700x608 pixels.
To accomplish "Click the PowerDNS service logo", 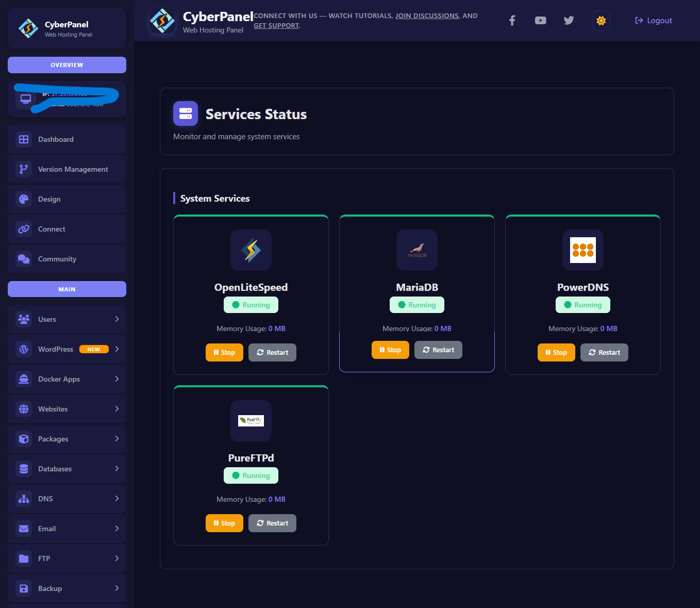I will coord(583,250).
